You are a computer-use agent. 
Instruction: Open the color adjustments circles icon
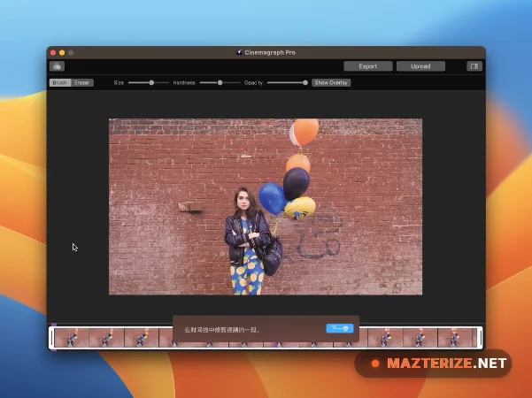57,66
